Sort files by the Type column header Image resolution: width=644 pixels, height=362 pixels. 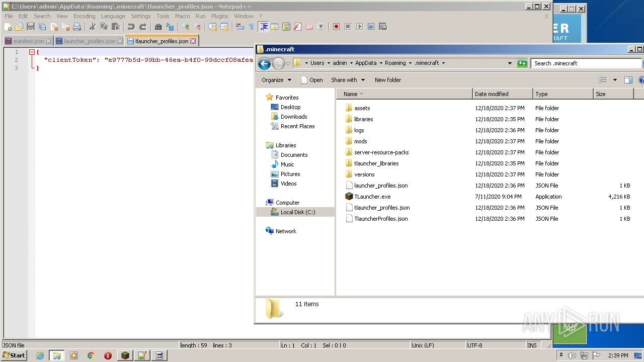coord(563,94)
